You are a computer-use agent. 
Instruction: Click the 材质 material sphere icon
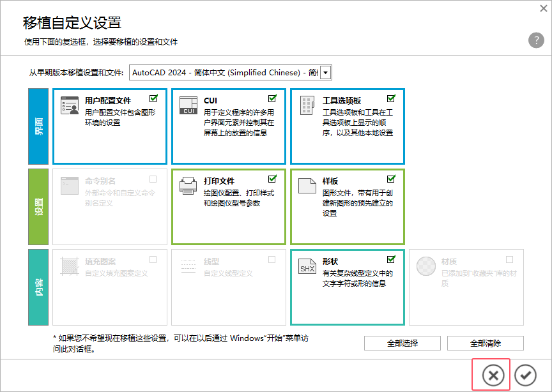coord(426,266)
